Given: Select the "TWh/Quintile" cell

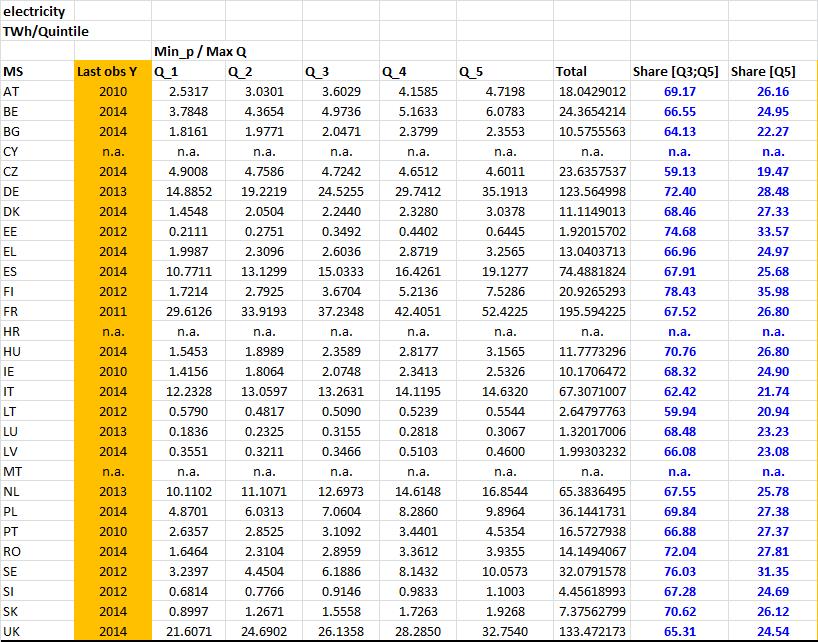Looking at the screenshot, I should coord(45,31).
